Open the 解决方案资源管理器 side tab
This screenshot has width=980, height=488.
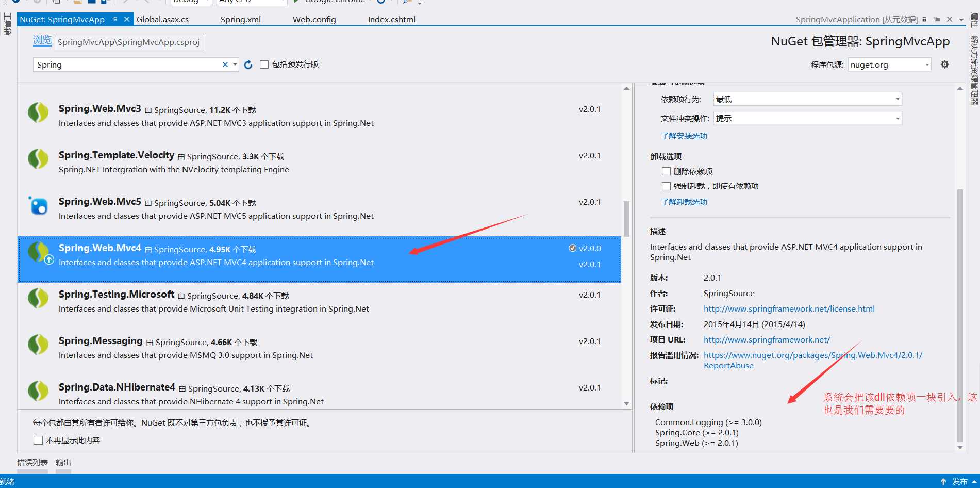pyautogui.click(x=974, y=70)
